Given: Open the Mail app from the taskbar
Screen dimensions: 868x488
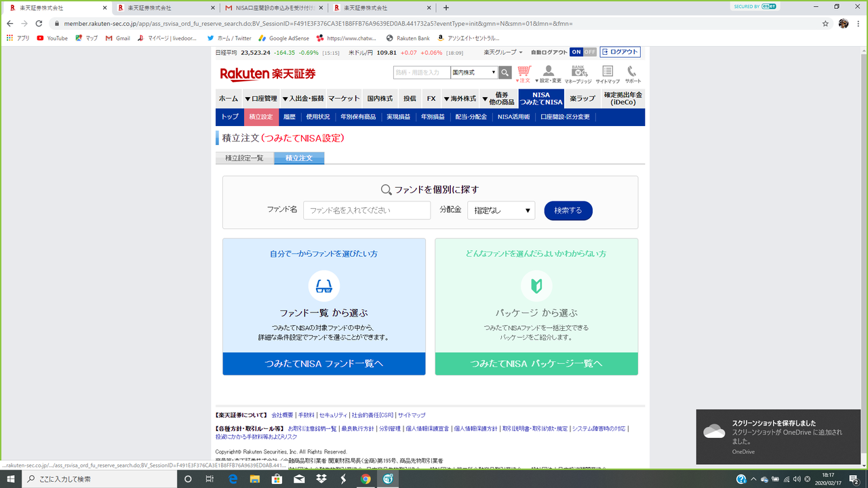Looking at the screenshot, I should [299, 479].
